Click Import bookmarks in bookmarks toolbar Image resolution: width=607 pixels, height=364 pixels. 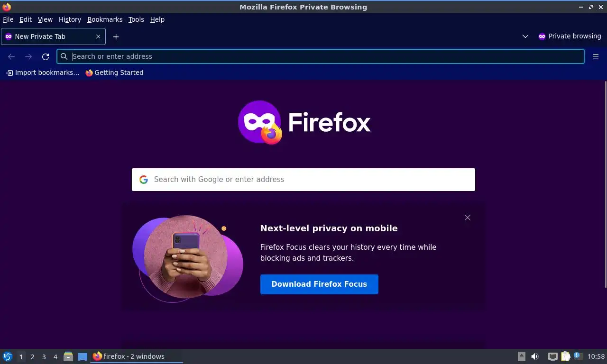coord(43,73)
